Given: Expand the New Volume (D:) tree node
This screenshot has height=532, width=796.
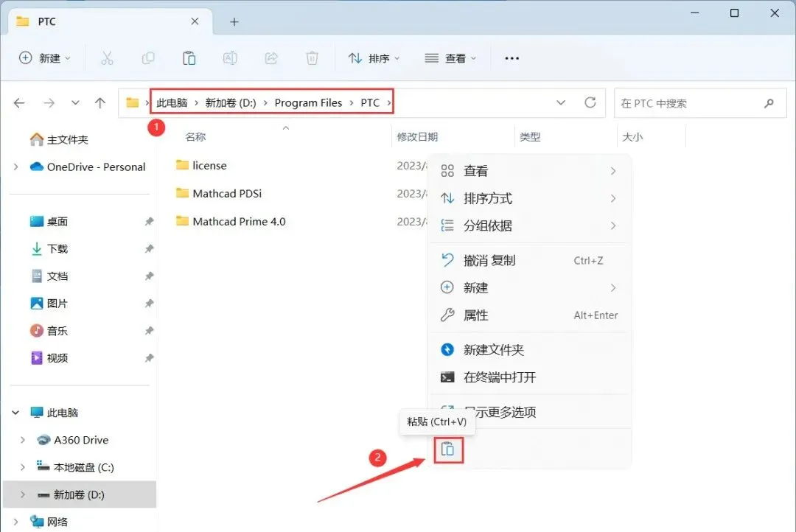Looking at the screenshot, I should click(22, 494).
